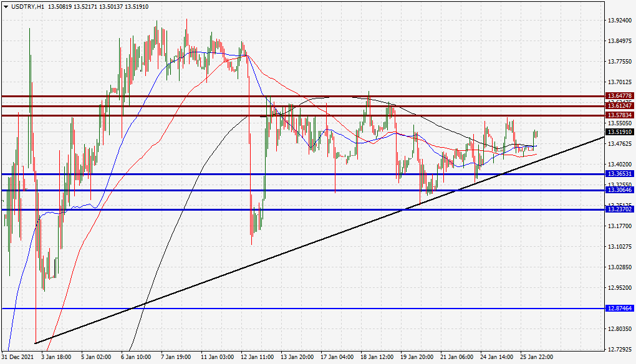Click the 13.10275 price scale value
This screenshot has width=636, height=364.
pos(620,247)
